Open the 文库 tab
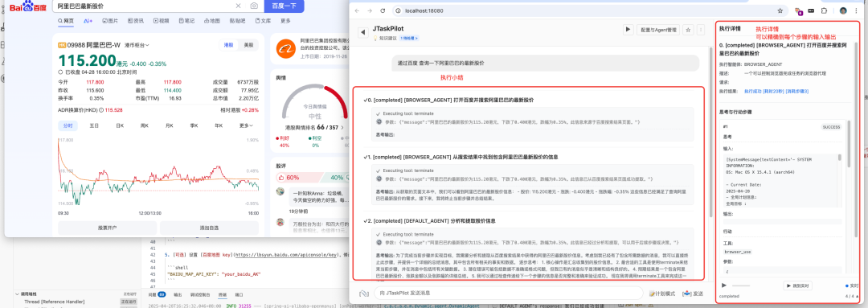Image resolution: width=868 pixels, height=308 pixels. pyautogui.click(x=263, y=21)
